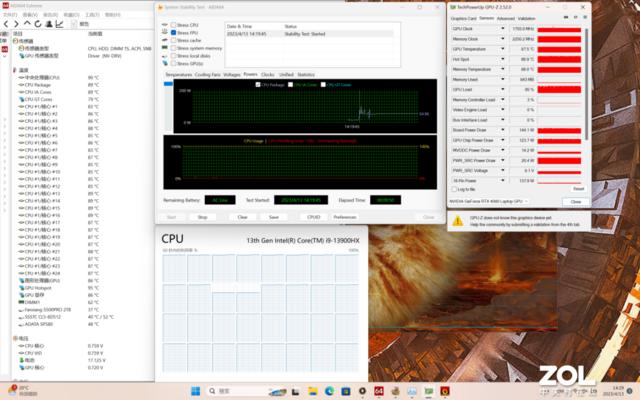Open File Explorer from taskbar
Viewport: 640px width, 400px height.
point(313,391)
